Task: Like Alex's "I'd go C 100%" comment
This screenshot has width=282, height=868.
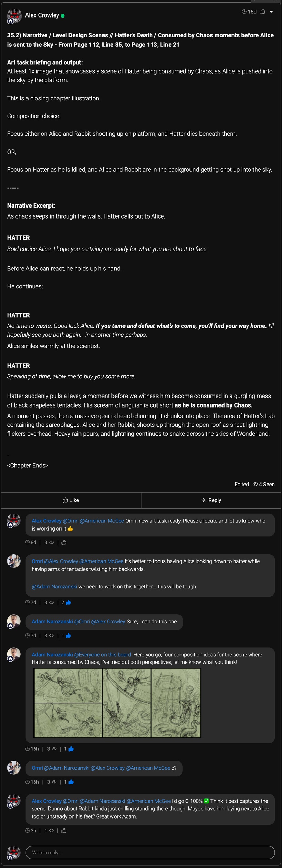Action: tap(64, 831)
